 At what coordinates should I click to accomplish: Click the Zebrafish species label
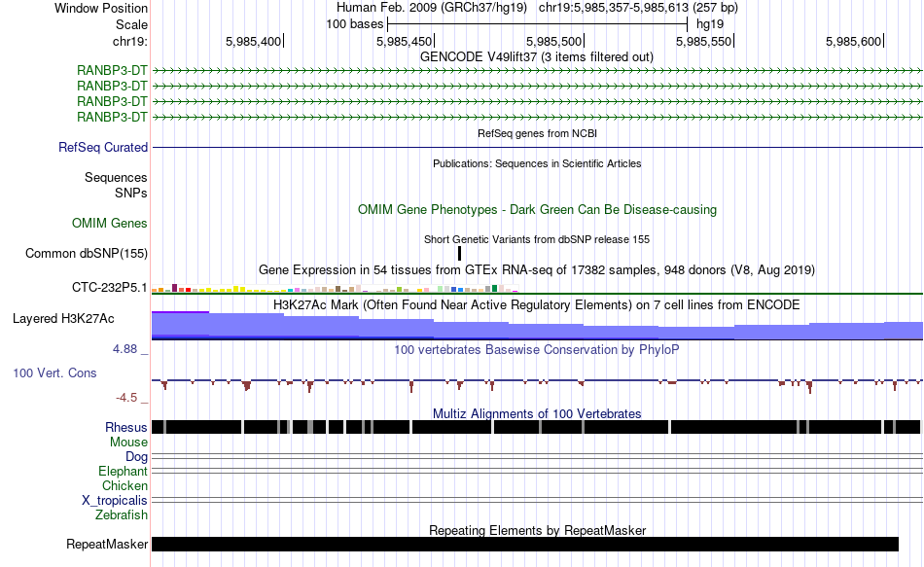[x=122, y=515]
